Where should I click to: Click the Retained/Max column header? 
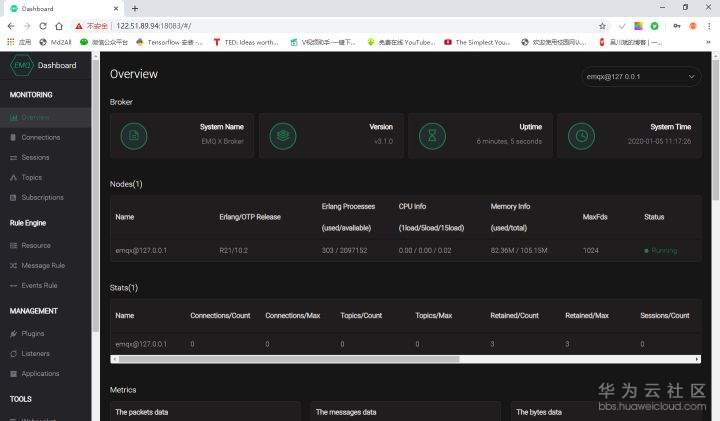point(587,315)
